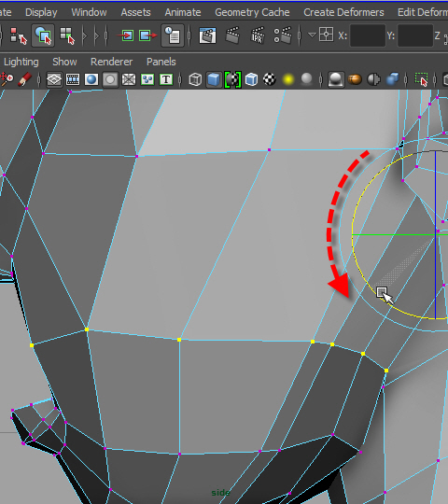Open the Renderer menu
Image resolution: width=448 pixels, height=504 pixels.
point(111,62)
